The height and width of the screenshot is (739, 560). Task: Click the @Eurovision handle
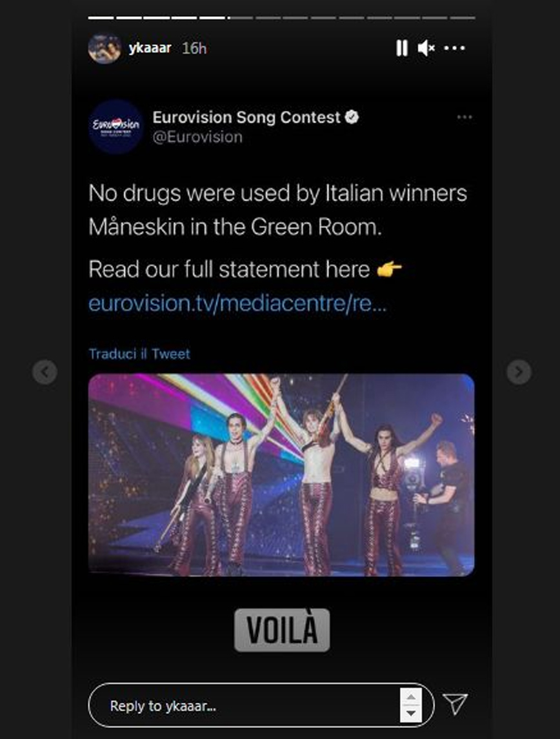point(197,137)
